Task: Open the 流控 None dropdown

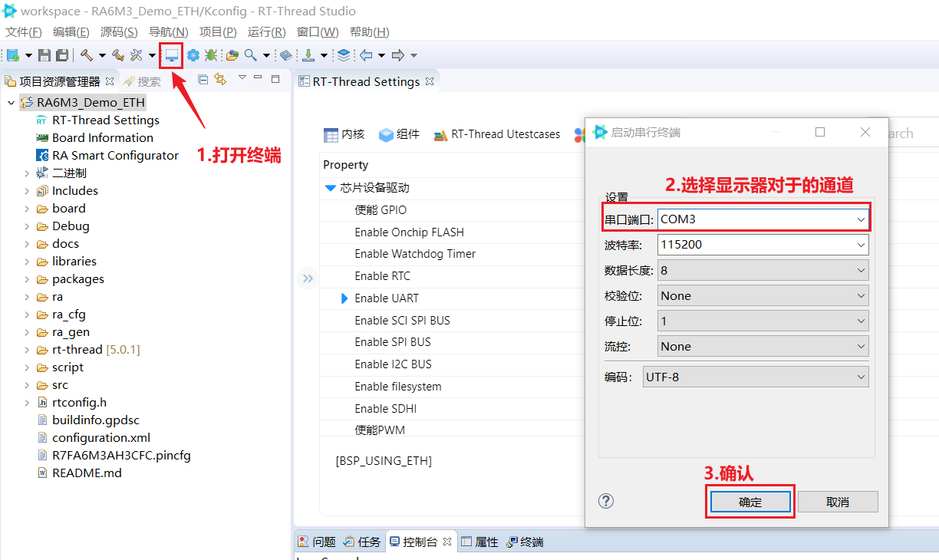Action: point(861,346)
